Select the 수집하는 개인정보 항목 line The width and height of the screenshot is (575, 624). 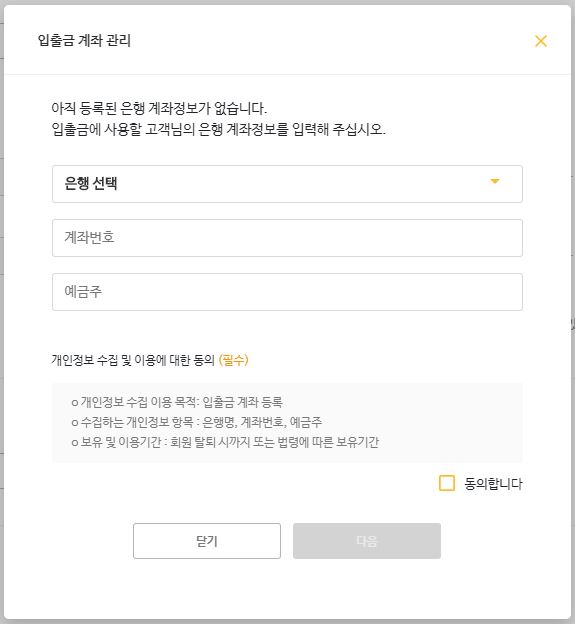pyautogui.click(x=197, y=422)
